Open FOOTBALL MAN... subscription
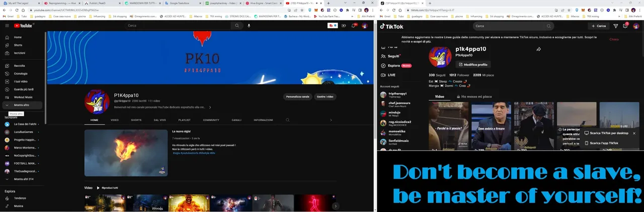Viewport: 644px width, 212px height. pyautogui.click(x=23, y=163)
